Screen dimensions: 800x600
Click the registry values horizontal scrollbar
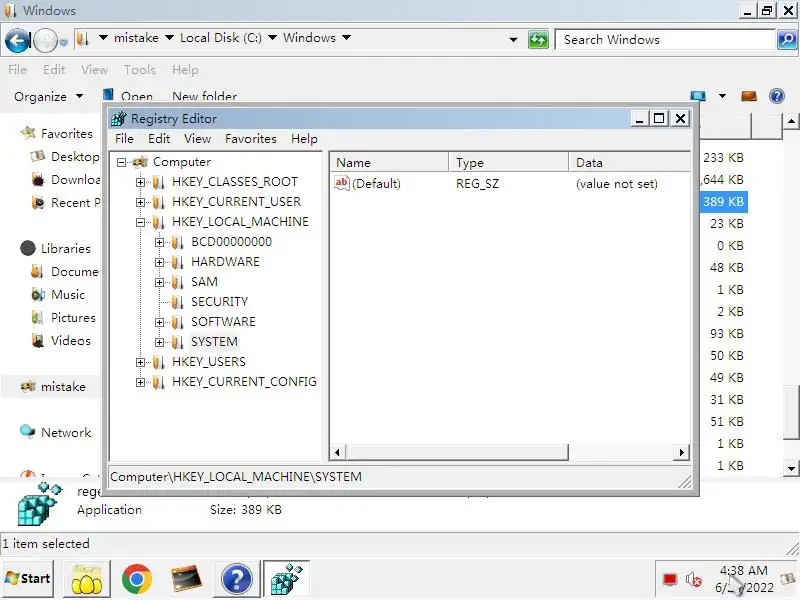[x=457, y=452]
